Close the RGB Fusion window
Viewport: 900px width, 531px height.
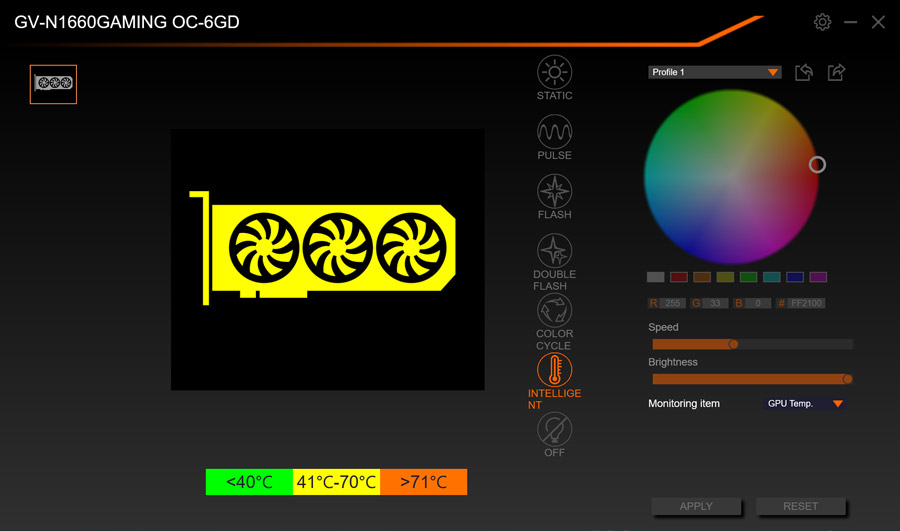878,22
